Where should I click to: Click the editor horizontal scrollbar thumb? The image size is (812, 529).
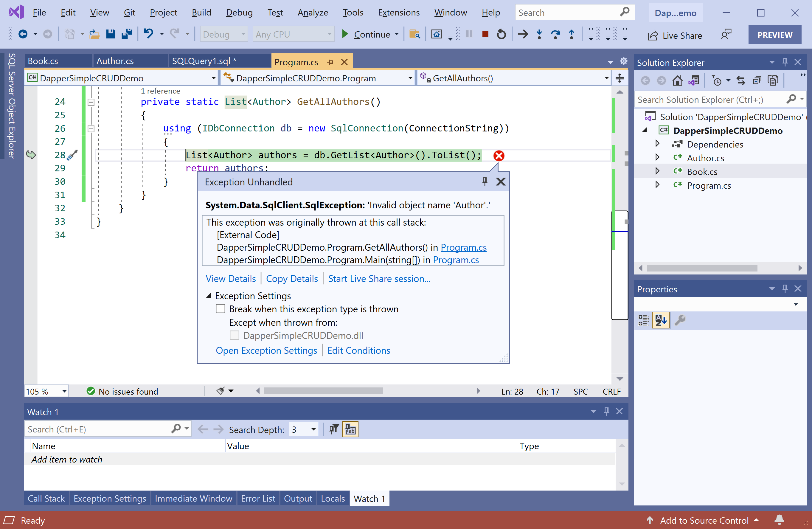click(x=323, y=391)
